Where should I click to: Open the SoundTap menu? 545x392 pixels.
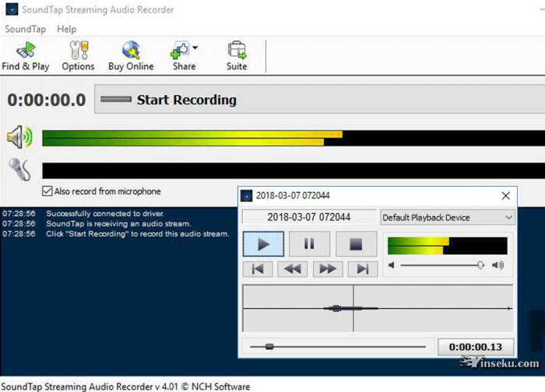pyautogui.click(x=25, y=29)
